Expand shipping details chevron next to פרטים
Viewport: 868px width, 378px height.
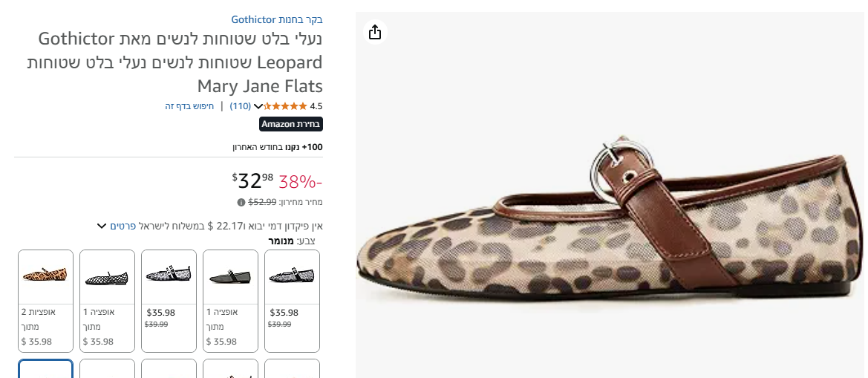pyautogui.click(x=102, y=226)
